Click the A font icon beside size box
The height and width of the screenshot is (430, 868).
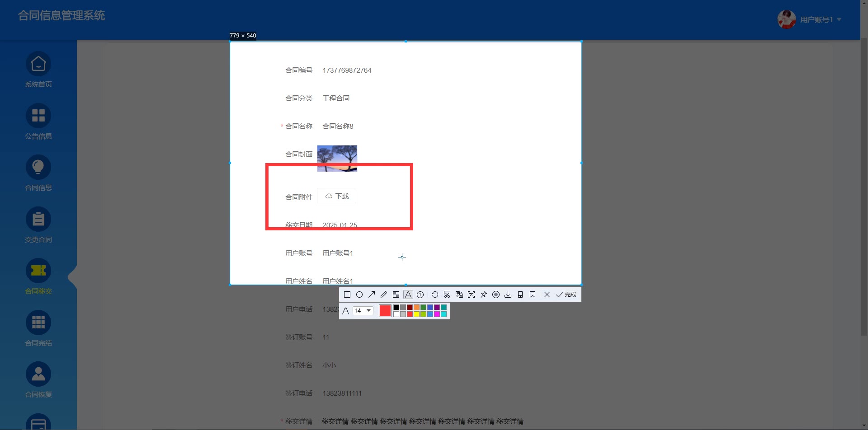pos(345,311)
